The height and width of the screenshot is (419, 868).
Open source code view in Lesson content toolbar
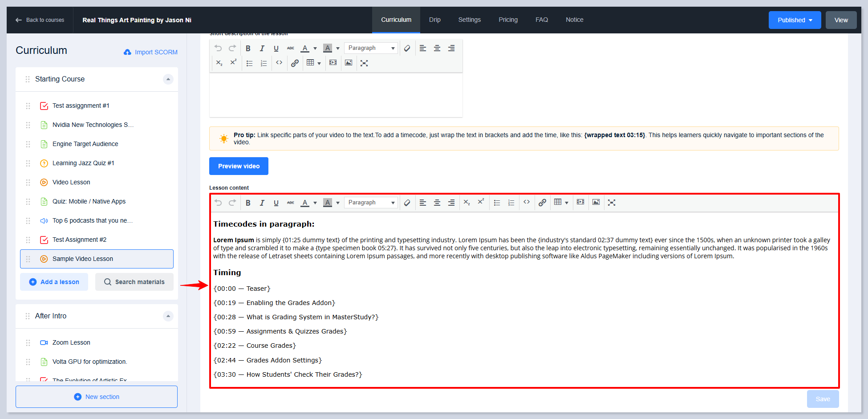[x=527, y=202]
